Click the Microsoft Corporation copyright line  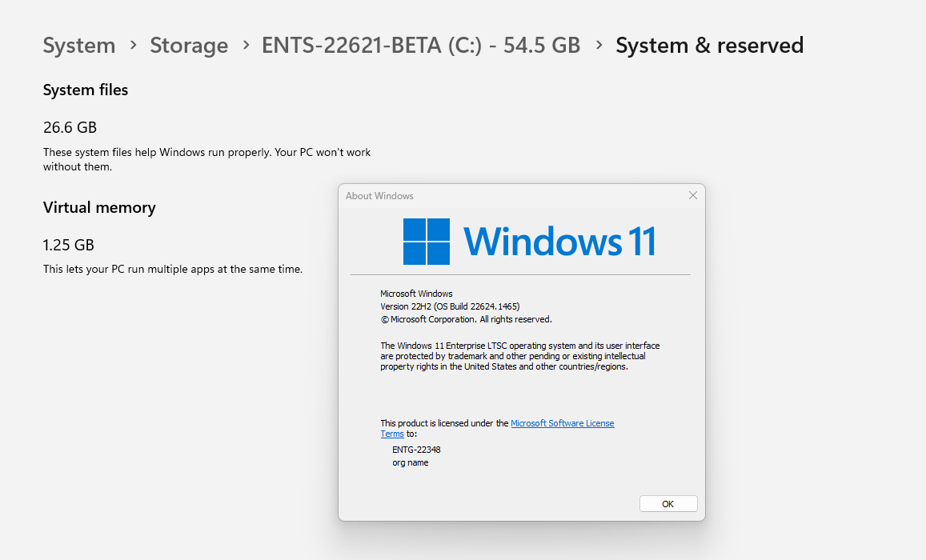(466, 319)
